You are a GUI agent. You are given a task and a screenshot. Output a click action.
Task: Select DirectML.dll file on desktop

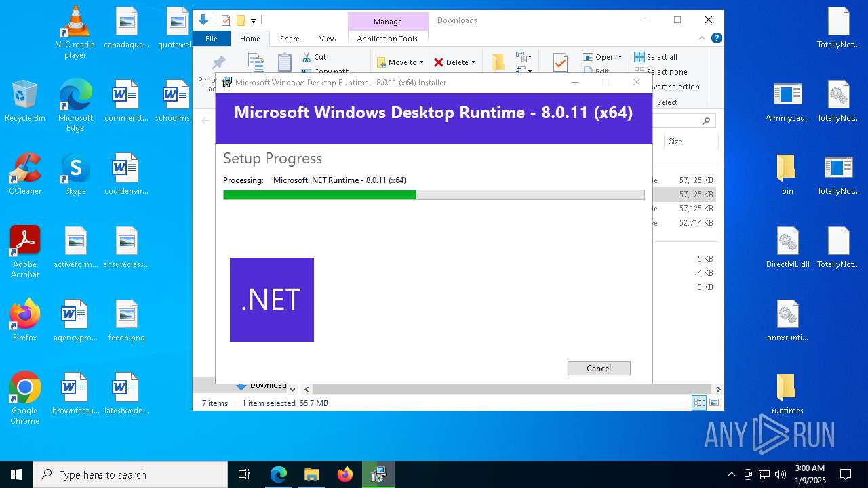click(x=787, y=247)
